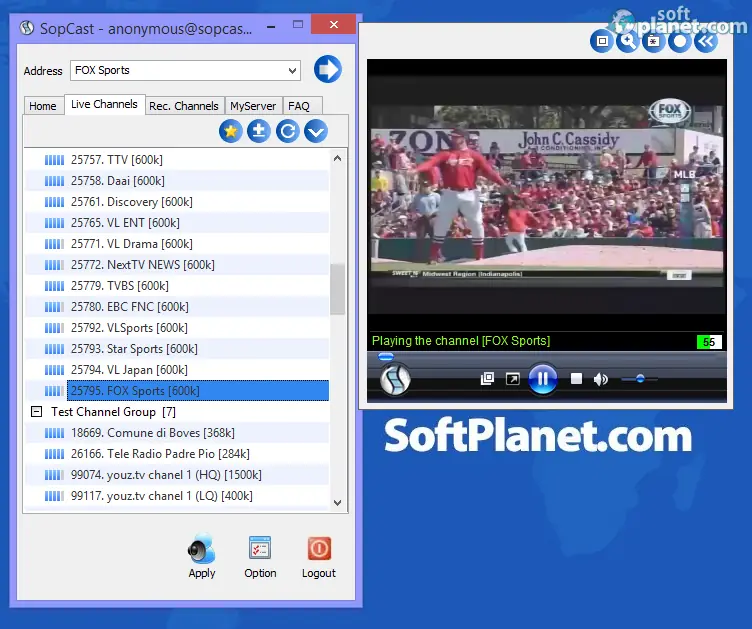Click the buffer indicator showing 55
Viewport: 752px width, 629px height.
709,342
